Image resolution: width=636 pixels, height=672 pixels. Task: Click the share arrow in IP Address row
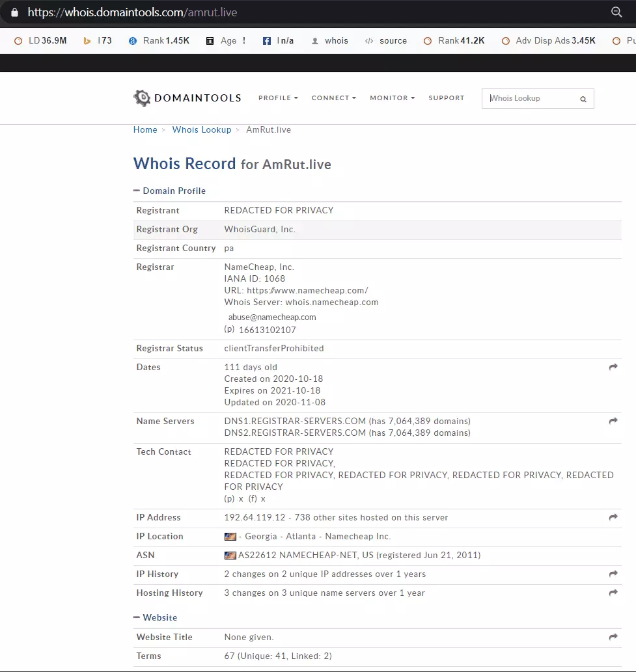(613, 517)
